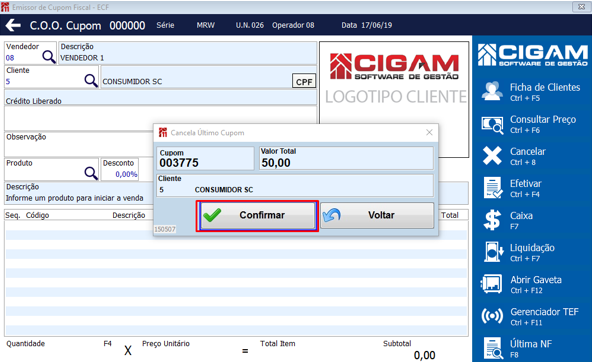Open Produto search magnifier
Screen dimensions: 592x362
click(x=91, y=173)
